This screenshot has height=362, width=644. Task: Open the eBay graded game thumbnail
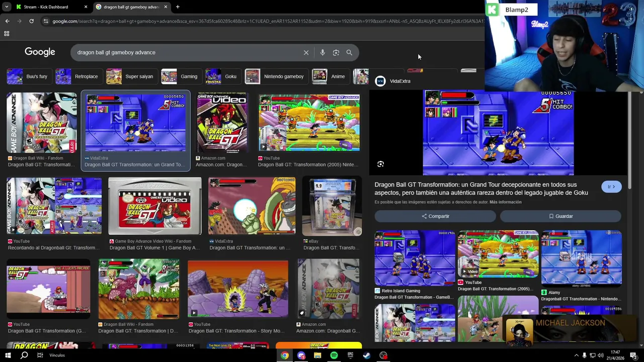point(332,206)
